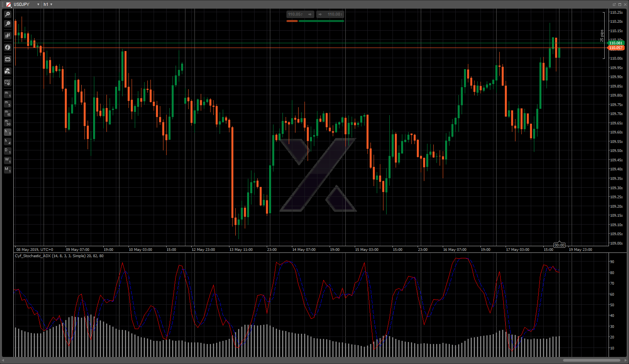Screen dimensions: 629x364
Task: Click the orange bid price label 110.057
Action: tap(616, 48)
